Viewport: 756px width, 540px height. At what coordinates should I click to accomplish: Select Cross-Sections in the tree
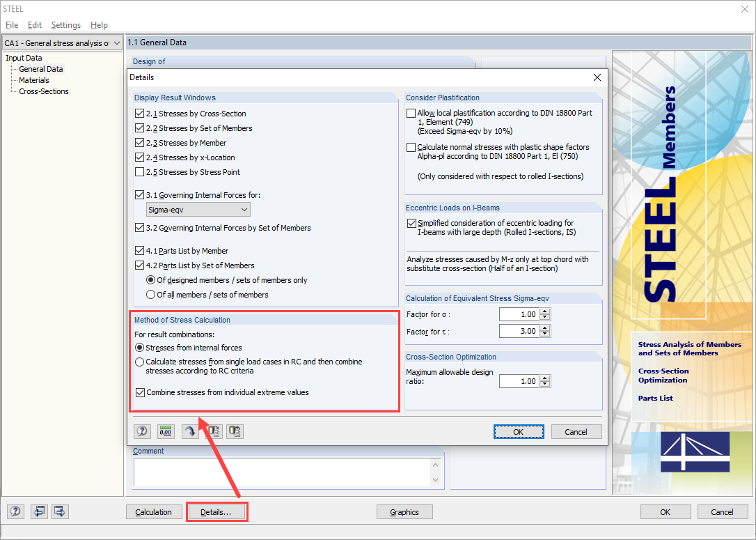(x=43, y=91)
